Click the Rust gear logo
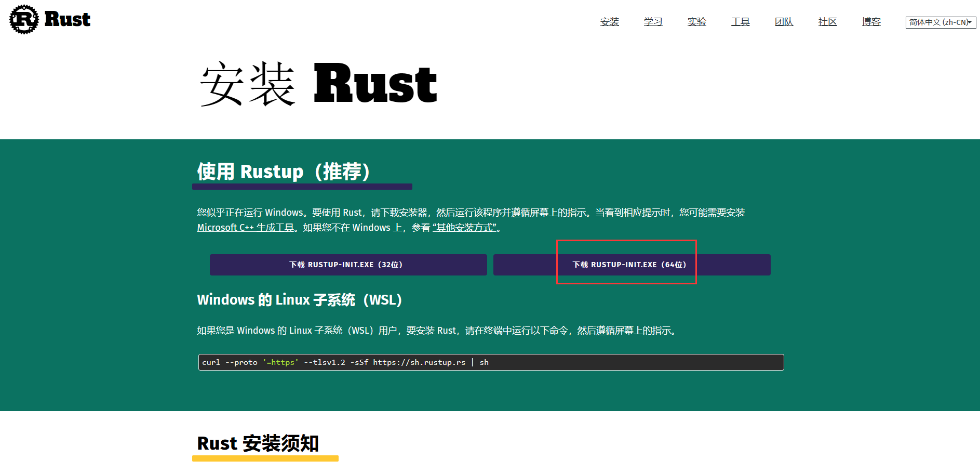 coord(23,19)
